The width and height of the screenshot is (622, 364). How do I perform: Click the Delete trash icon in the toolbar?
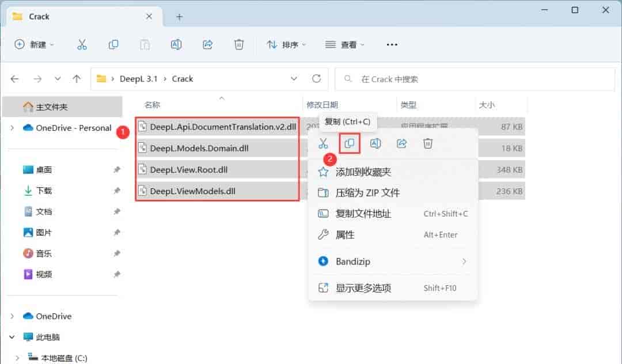click(x=239, y=44)
